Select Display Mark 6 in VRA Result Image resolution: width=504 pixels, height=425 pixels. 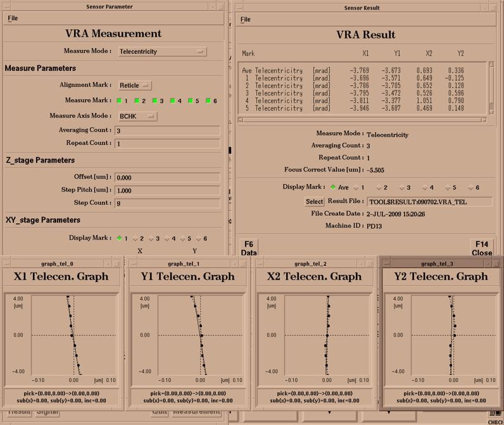point(471,187)
